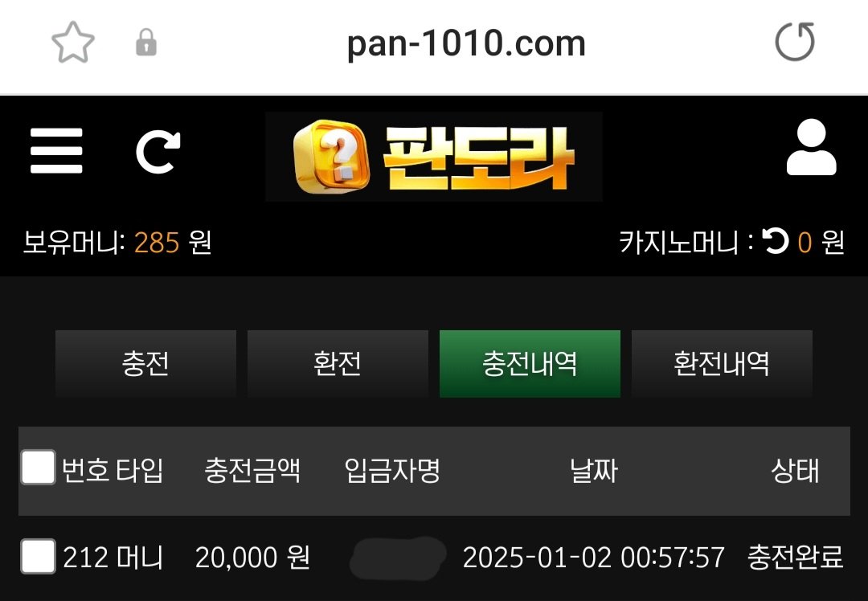Tap the pan-1010.com address bar
This screenshot has width=868, height=601.
click(x=466, y=43)
